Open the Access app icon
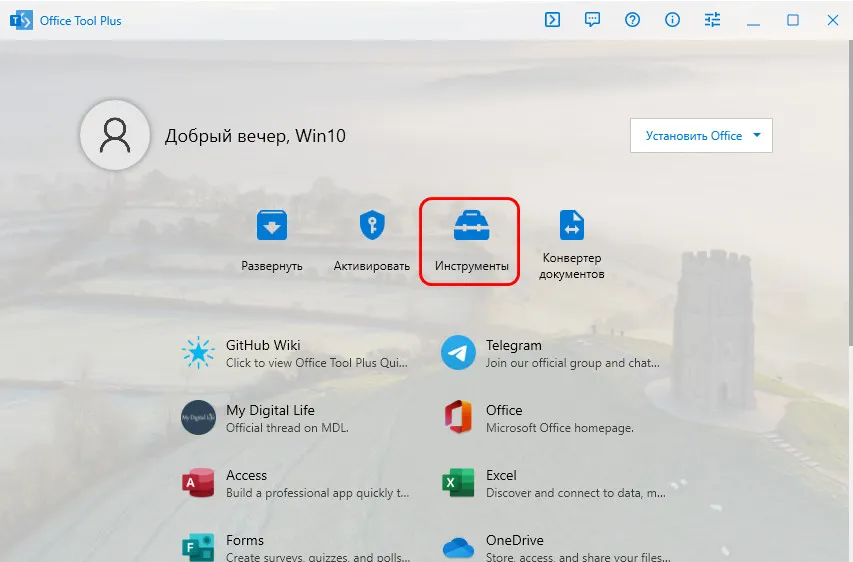Image resolution: width=853 pixels, height=562 pixels. pyautogui.click(x=198, y=483)
